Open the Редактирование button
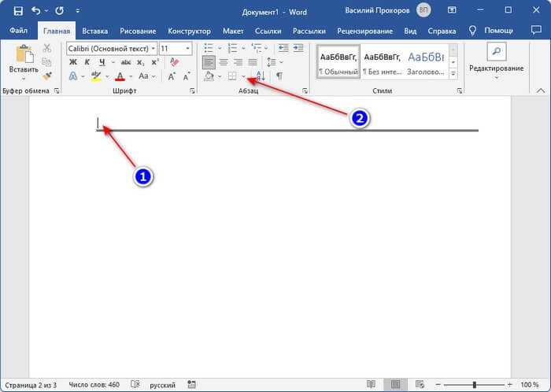Image resolution: width=551 pixels, height=392 pixels. (x=497, y=61)
